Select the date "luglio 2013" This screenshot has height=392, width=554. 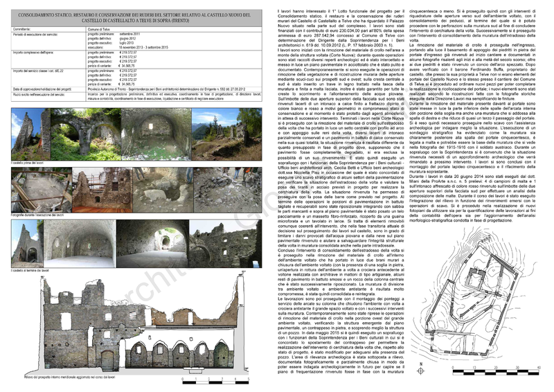tap(127, 43)
